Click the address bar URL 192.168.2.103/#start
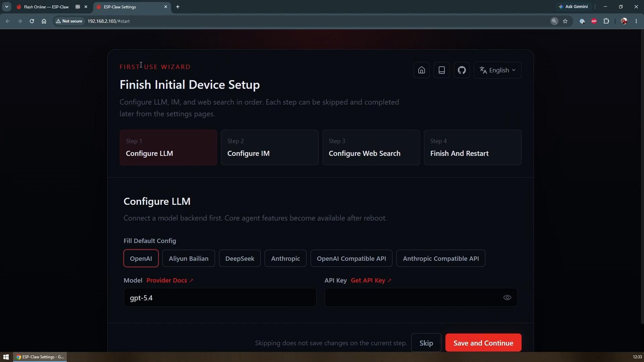The width and height of the screenshot is (644, 362). coord(109,21)
